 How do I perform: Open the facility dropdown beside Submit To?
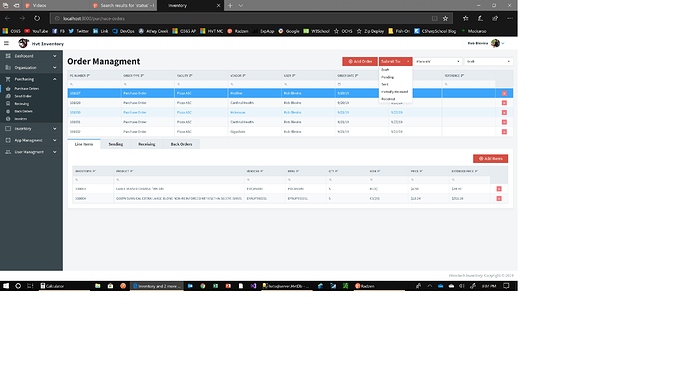[x=438, y=62]
